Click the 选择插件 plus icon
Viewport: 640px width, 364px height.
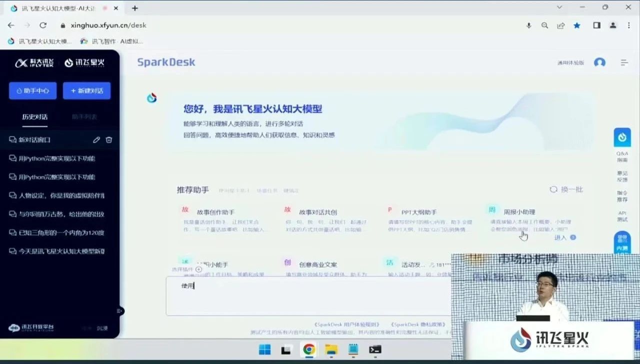coord(199,269)
